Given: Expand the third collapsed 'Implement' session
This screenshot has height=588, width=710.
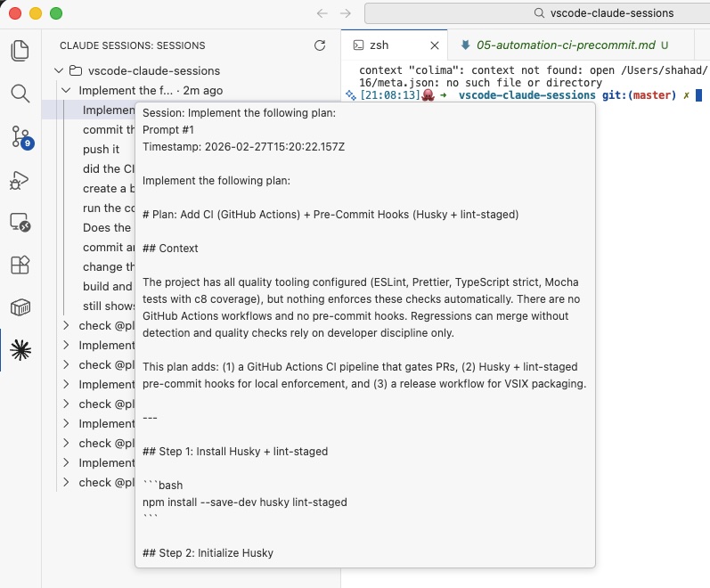Looking at the screenshot, I should [x=66, y=423].
